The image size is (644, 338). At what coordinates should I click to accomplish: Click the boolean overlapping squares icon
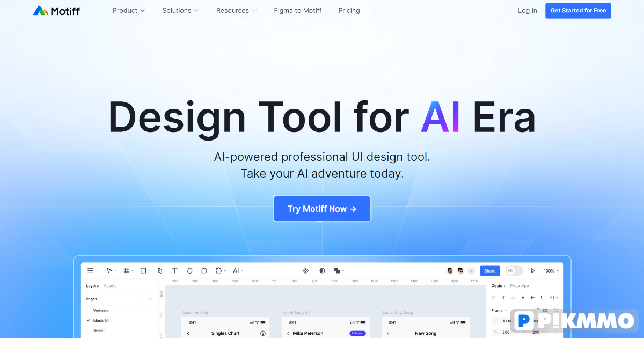coord(336,271)
